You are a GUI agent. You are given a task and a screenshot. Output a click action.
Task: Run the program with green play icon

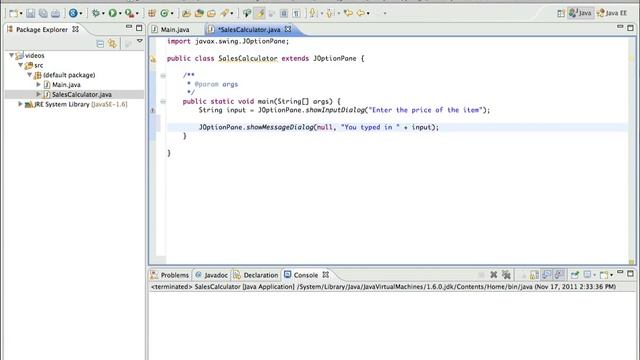point(112,13)
